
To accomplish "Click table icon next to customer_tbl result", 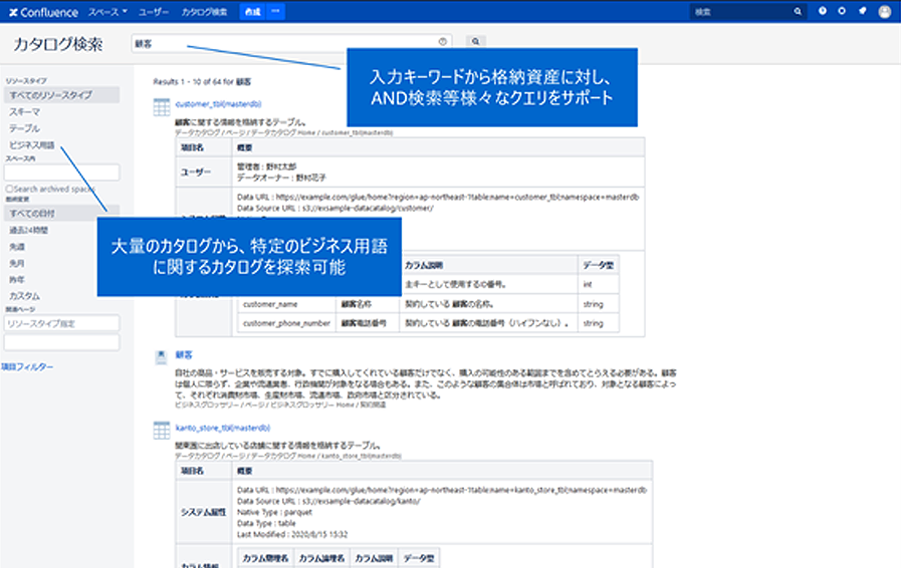I will pos(161,107).
